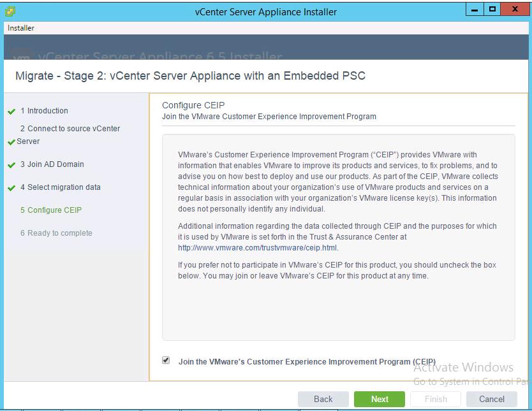The width and height of the screenshot is (532, 411).
Task: Click the checkmark beside Select migration data
Action: (x=11, y=188)
